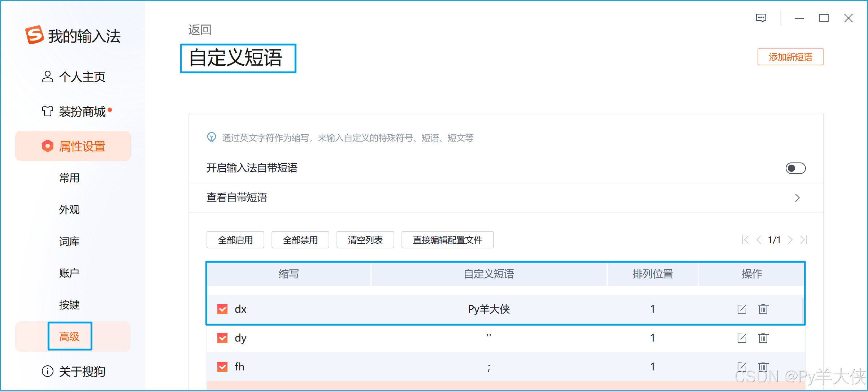Click the edit icon for dy row
Screen dimensions: 868x391
point(742,338)
